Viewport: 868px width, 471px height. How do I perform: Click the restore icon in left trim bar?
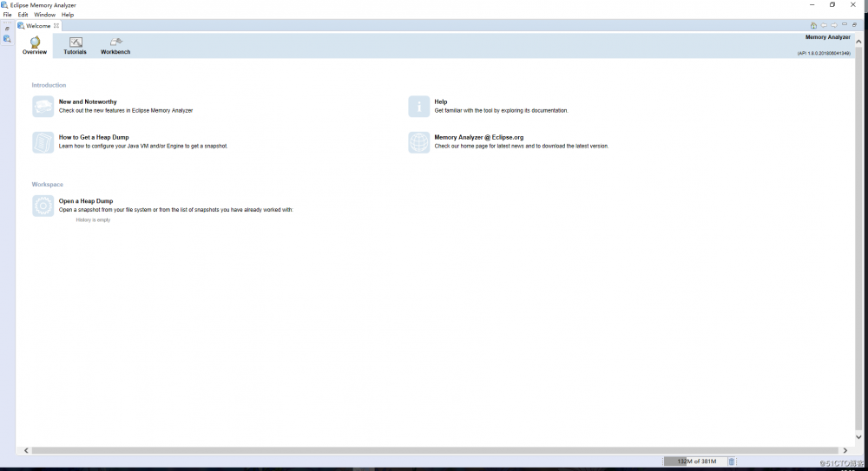7,29
